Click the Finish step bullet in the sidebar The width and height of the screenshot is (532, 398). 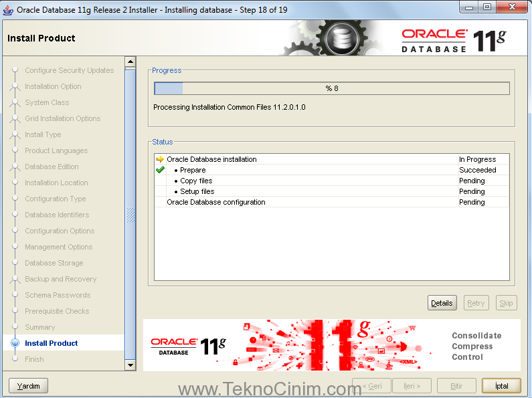coord(15,359)
